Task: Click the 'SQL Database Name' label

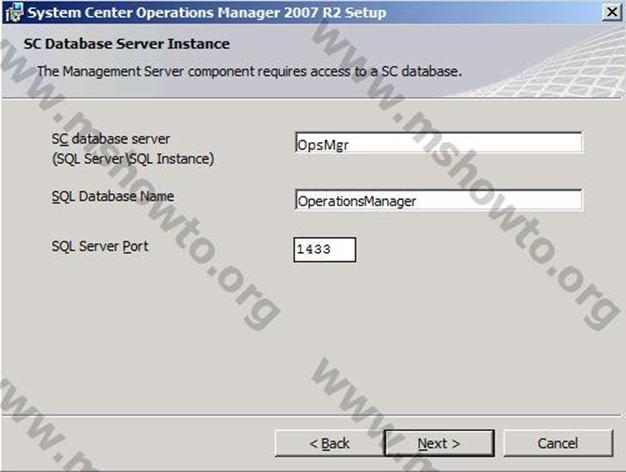Action: tap(113, 196)
